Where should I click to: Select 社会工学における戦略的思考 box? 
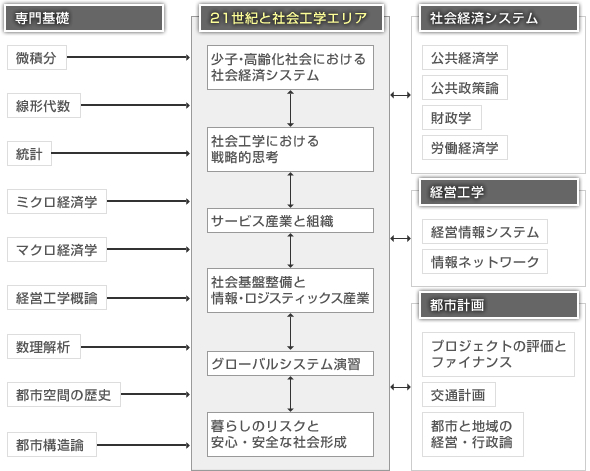point(290,149)
